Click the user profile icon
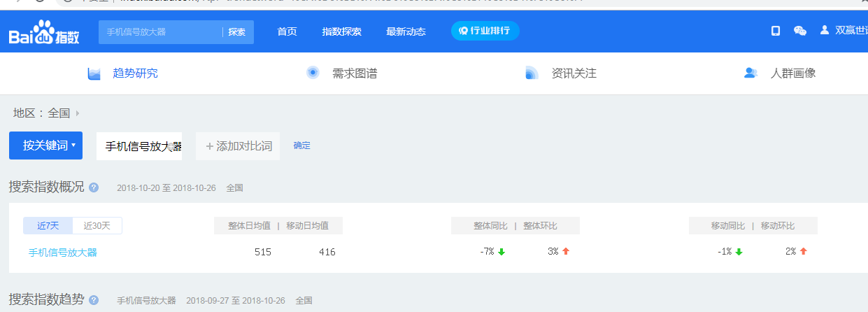Screen dimensions: 868x312 click(x=825, y=31)
